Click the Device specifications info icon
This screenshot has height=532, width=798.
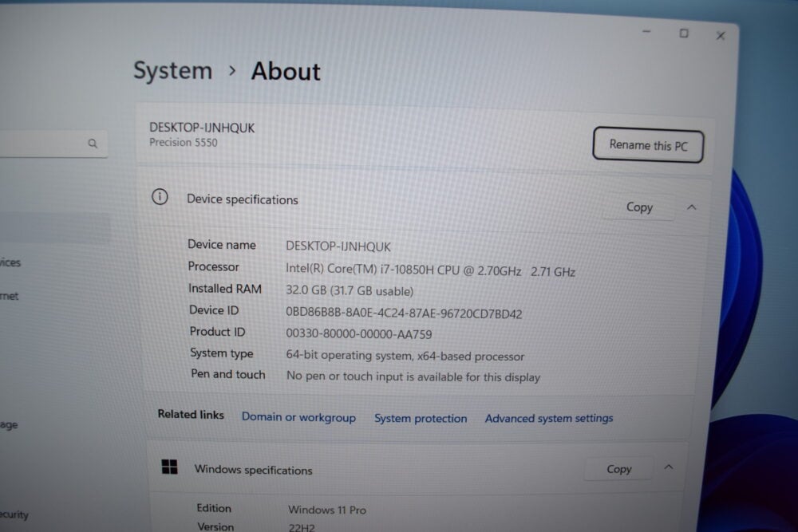click(x=160, y=197)
